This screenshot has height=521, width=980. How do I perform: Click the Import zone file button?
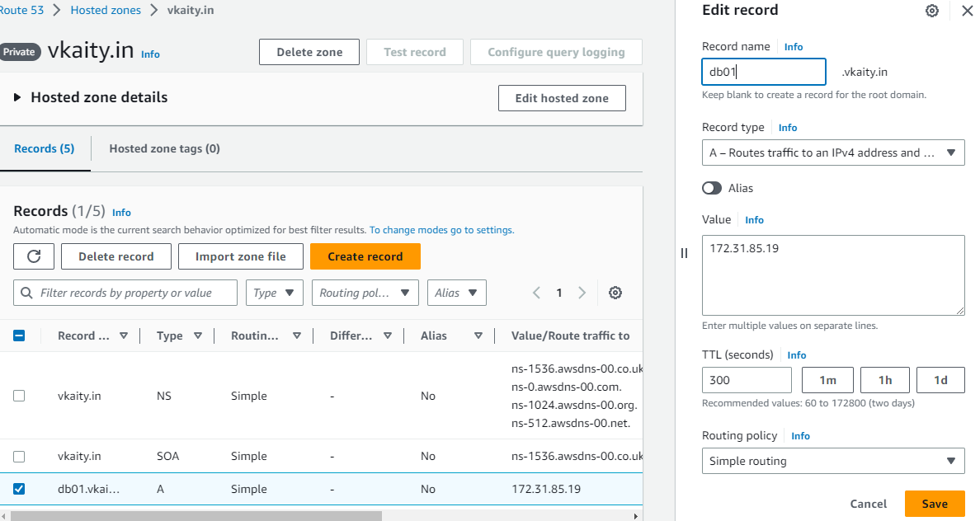pyautogui.click(x=241, y=256)
